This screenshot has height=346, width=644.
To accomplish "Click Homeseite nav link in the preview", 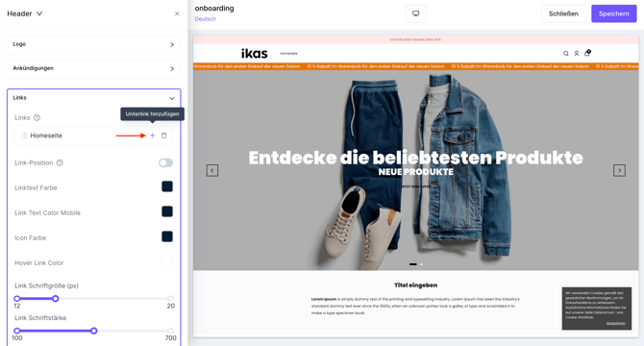I will (288, 54).
